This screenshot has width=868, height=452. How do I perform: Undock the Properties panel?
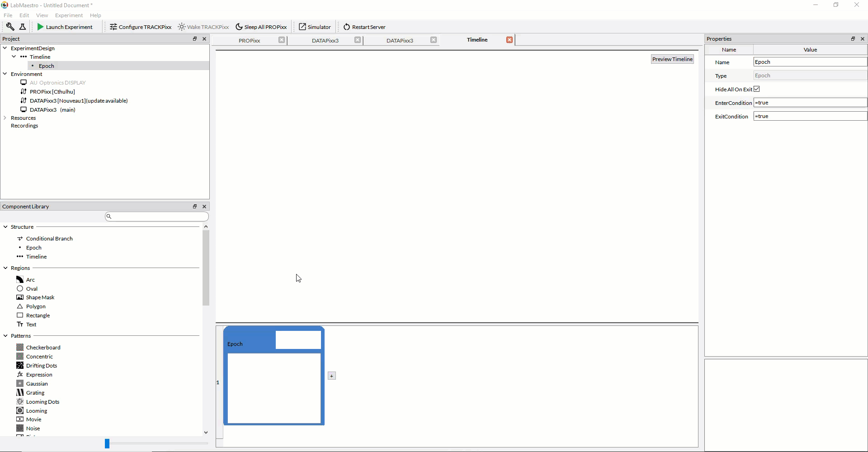[853, 39]
